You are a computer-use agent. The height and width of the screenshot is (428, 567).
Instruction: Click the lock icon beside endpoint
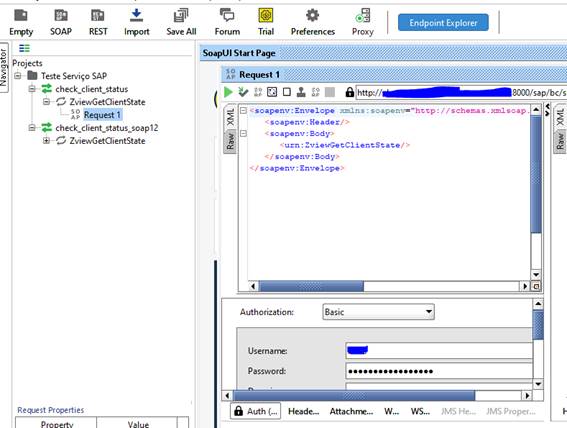(349, 92)
